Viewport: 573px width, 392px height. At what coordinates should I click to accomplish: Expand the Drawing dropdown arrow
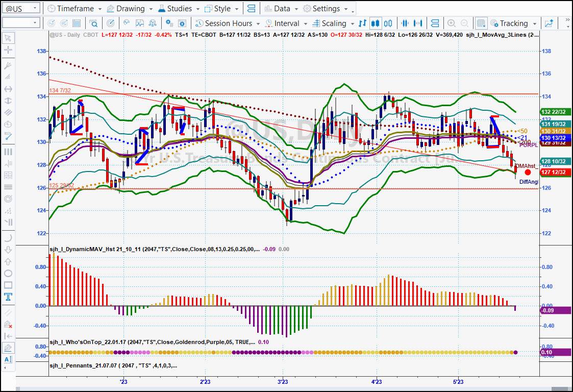[151, 9]
